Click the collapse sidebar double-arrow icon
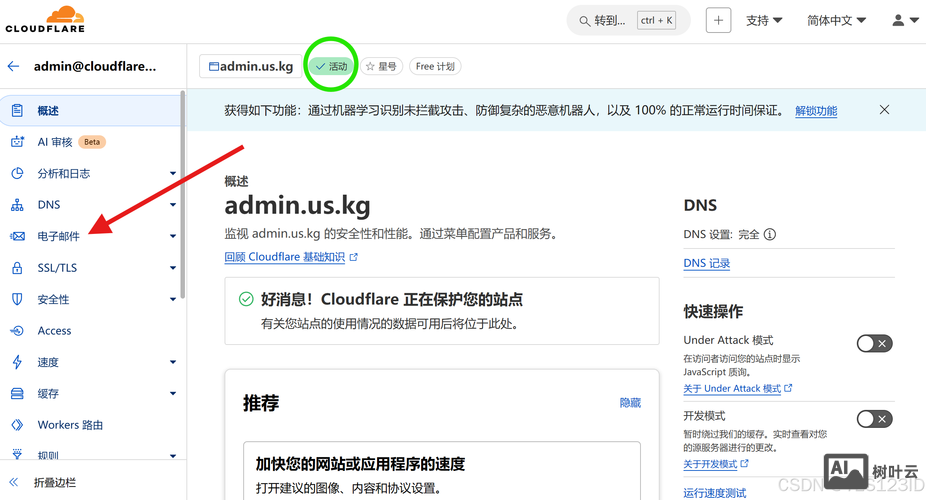This screenshot has height=500, width=926. click(x=14, y=482)
